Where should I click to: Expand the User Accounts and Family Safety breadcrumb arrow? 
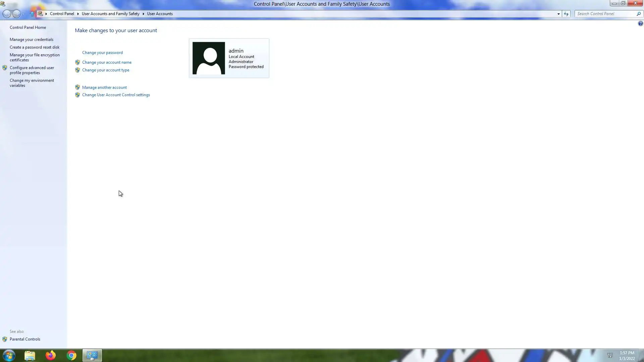143,14
